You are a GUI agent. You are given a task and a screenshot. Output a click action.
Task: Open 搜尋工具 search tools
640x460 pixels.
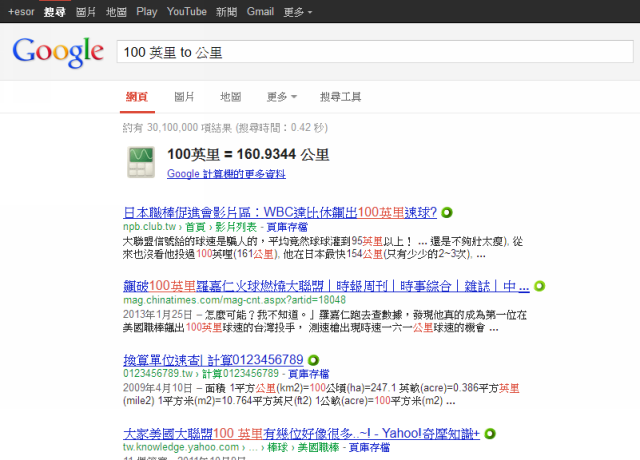click(x=340, y=97)
